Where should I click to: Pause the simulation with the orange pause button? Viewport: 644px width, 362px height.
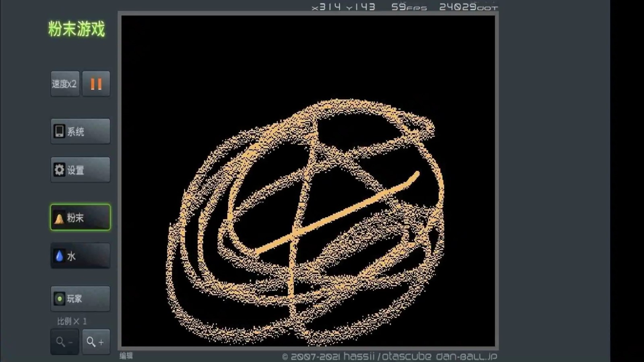point(96,84)
